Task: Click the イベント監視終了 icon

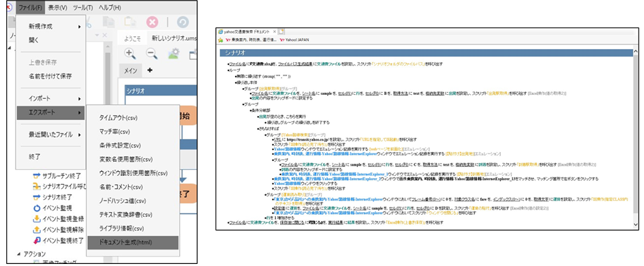Action: pos(37,240)
